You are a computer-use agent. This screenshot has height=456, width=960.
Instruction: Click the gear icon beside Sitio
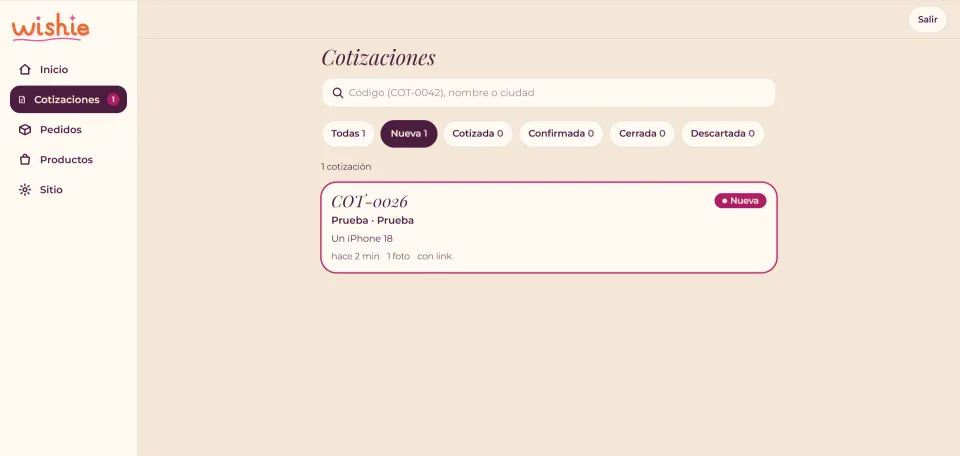24,190
